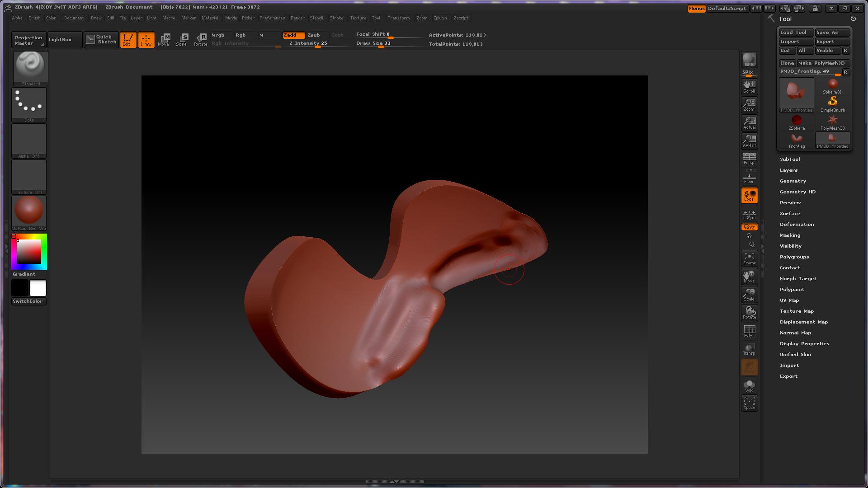The width and height of the screenshot is (868, 488).
Task: Click the AAHalf zoom icon
Action: 749,141
